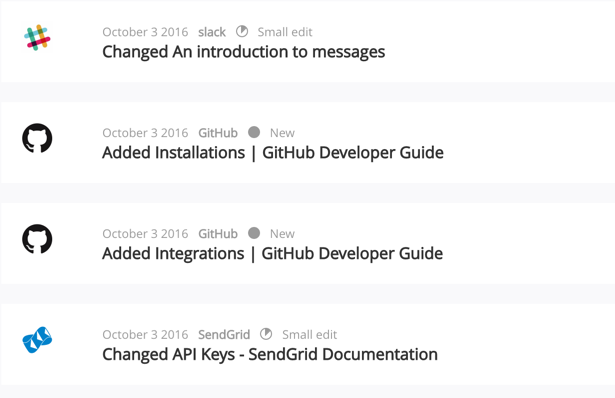The width and height of the screenshot is (615, 398).
Task: Click the small edit pie icon in SendGrid row
Action: tap(266, 334)
